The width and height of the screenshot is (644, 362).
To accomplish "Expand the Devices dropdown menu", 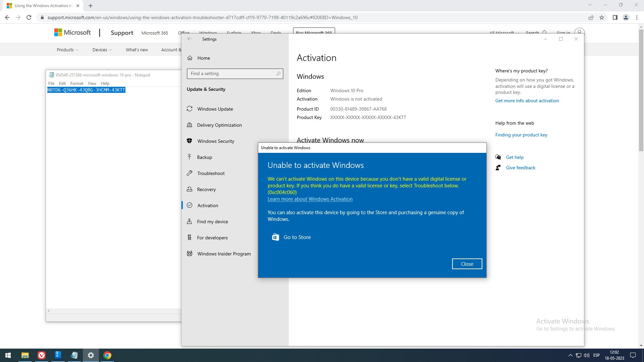I will 102,50.
